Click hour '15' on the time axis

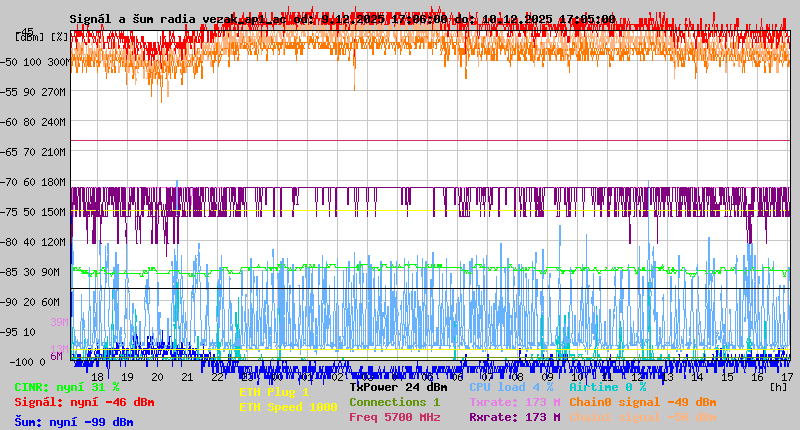728,377
